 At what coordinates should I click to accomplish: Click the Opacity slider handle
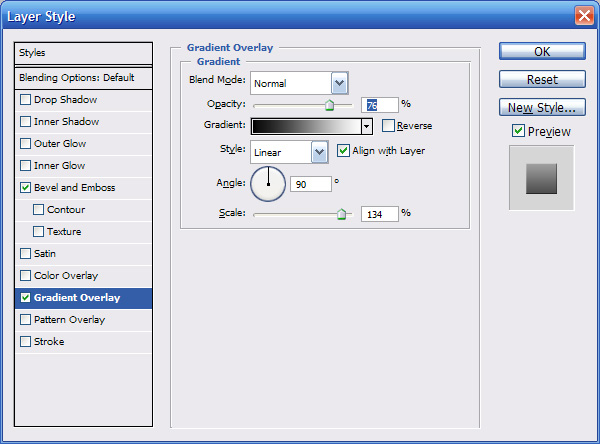point(329,104)
